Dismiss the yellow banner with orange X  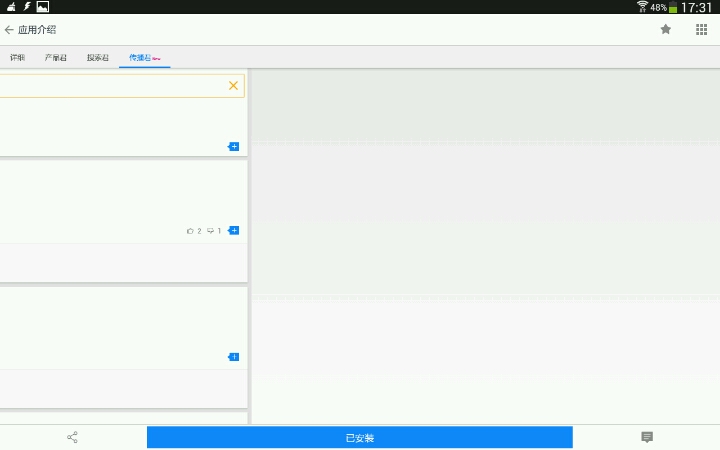pos(233,86)
